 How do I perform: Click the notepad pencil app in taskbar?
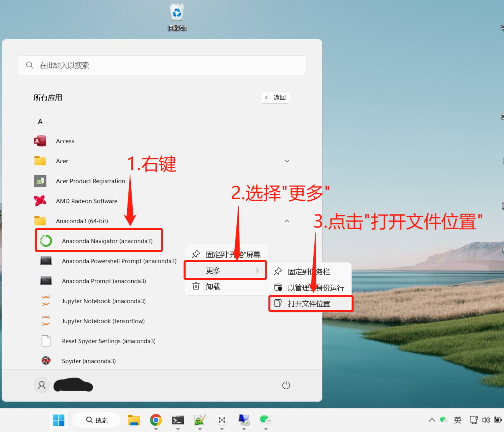[x=200, y=420]
